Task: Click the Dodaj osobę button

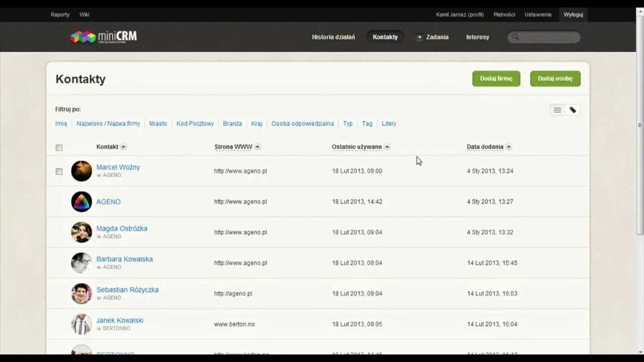Action: (555, 78)
